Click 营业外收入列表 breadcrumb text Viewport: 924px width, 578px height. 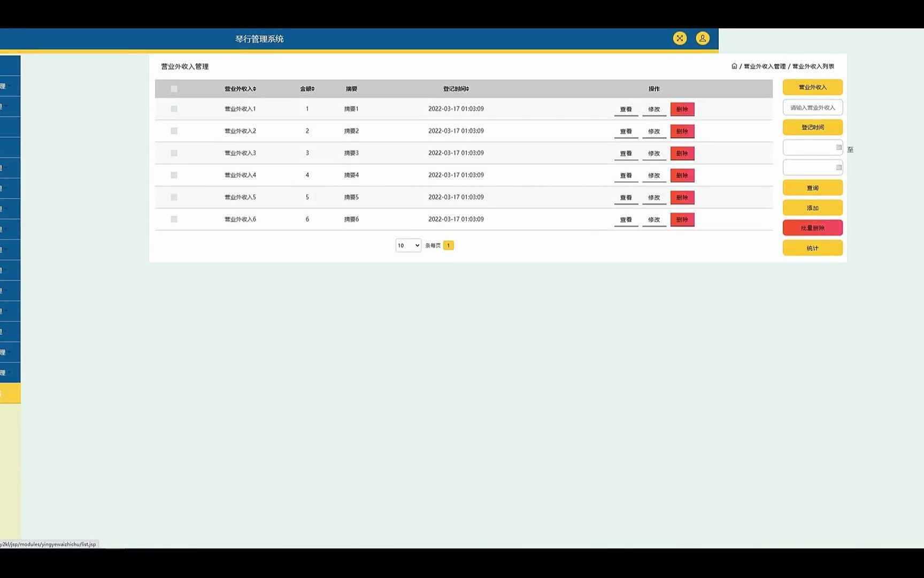pos(813,66)
